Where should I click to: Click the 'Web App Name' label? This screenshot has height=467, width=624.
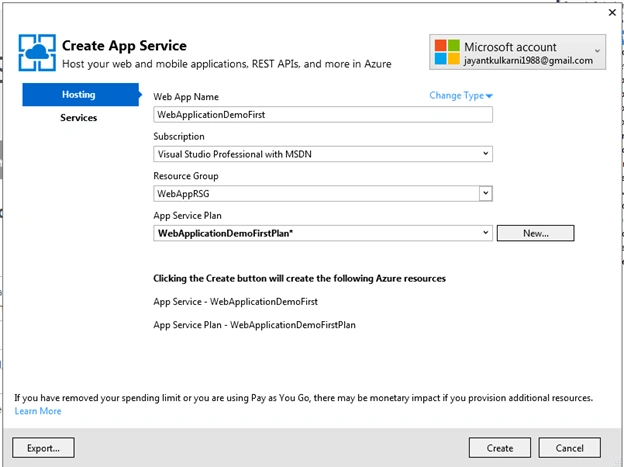186,97
